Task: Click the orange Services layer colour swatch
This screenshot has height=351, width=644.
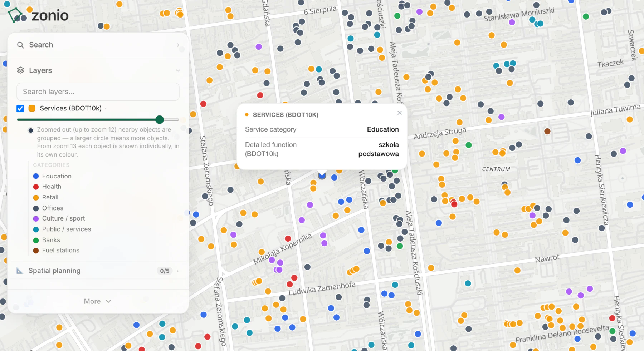Action: 32,108
